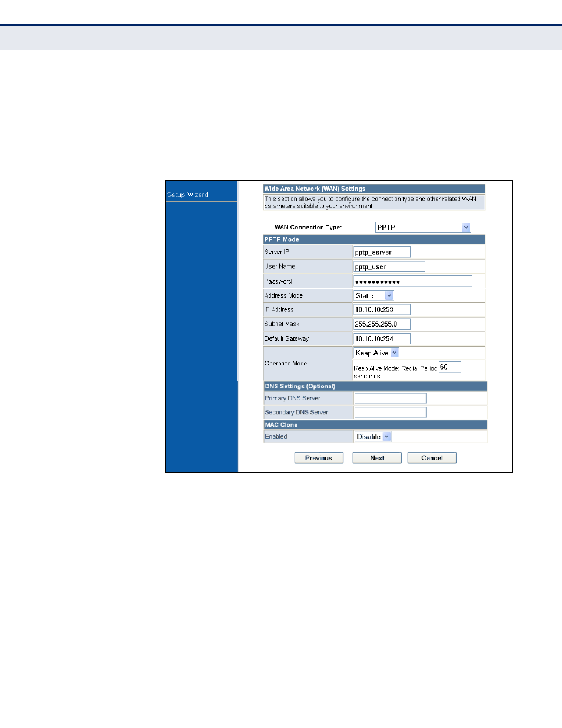Screen dimensions: 562x728
Task: Click the Next button
Action: point(377,458)
